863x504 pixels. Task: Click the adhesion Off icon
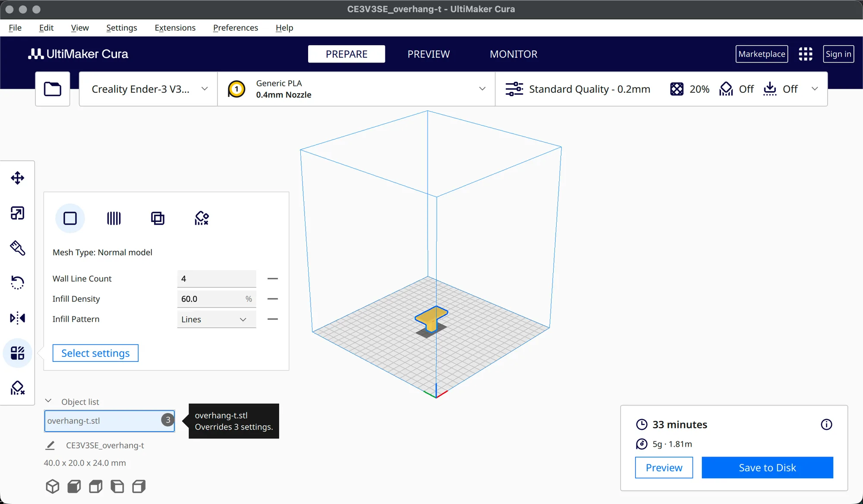770,89
